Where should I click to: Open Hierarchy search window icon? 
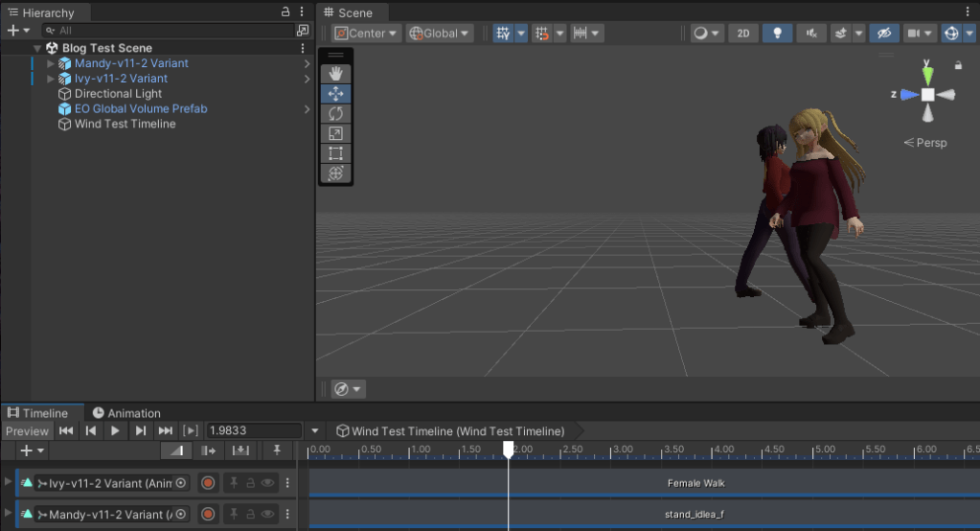(x=303, y=30)
